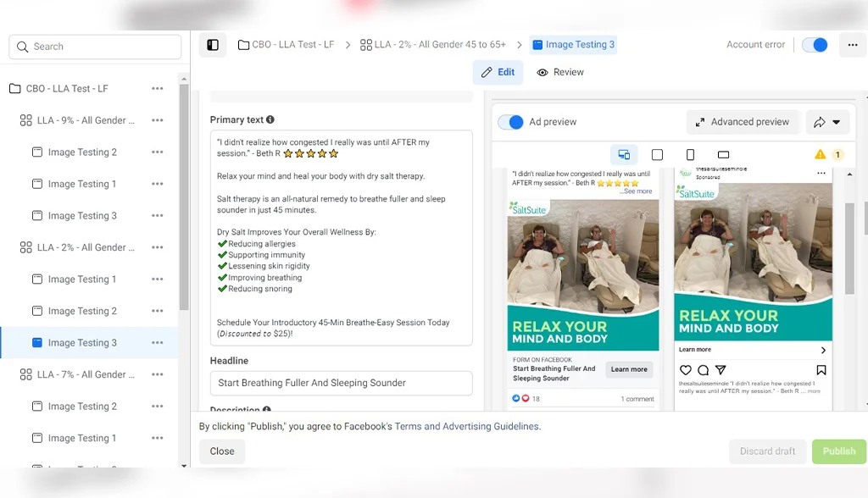Screen dimensions: 868x498
Task: Open options for Image Testing 2 under LLA - 9%
Action: 157,152
